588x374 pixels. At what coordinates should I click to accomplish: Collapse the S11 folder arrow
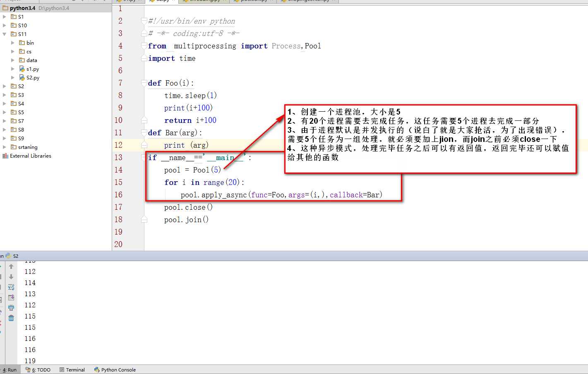[5, 34]
